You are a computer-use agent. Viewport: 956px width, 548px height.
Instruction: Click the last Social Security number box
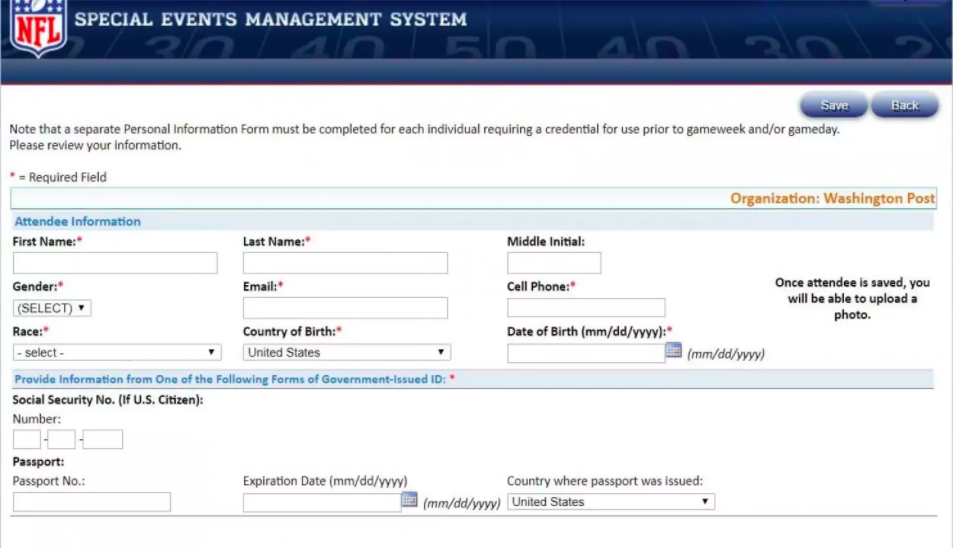point(103,439)
